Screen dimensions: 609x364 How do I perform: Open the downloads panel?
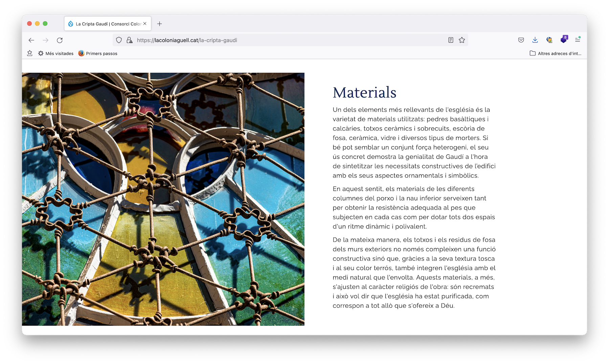pyautogui.click(x=535, y=40)
